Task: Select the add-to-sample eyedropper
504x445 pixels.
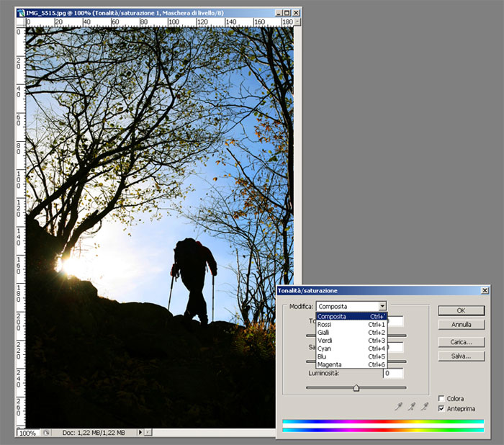Action: pyautogui.click(x=412, y=407)
